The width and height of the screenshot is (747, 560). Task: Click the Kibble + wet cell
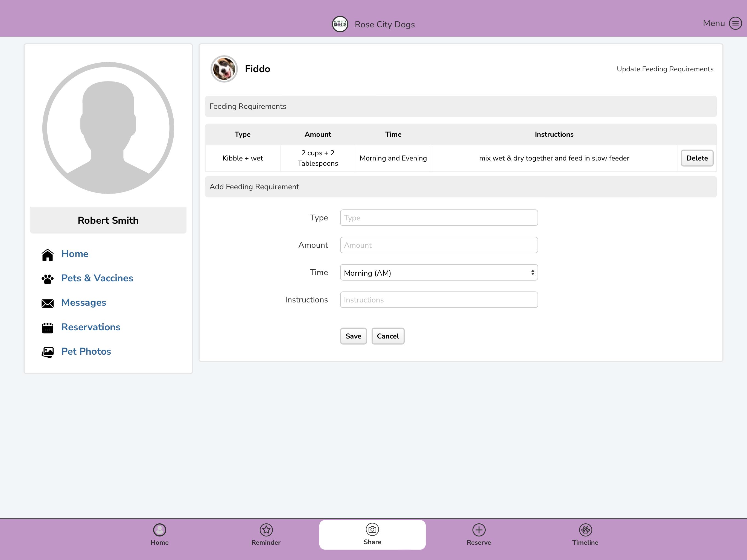click(243, 158)
